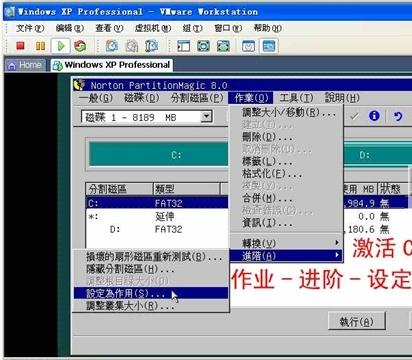Choose 資訊(I) menu entry
Viewport: 412px width, 360px height.
287,223
